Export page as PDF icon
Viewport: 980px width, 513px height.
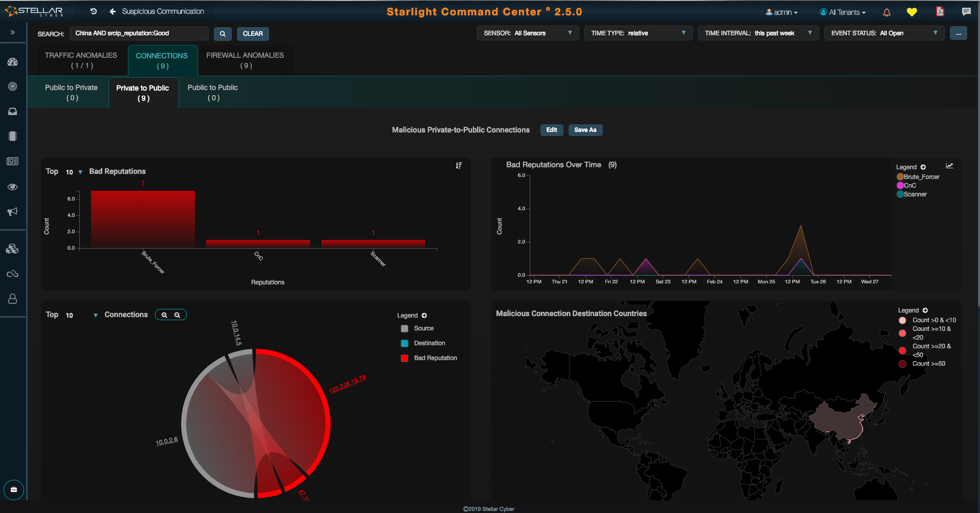click(x=940, y=11)
